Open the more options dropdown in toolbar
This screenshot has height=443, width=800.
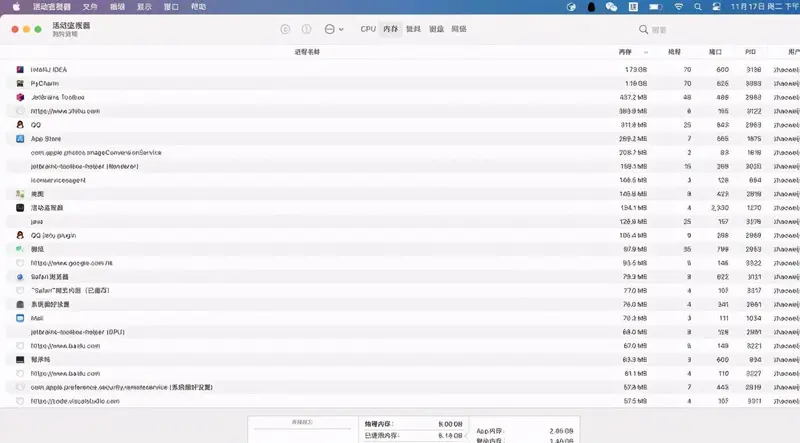(x=333, y=30)
